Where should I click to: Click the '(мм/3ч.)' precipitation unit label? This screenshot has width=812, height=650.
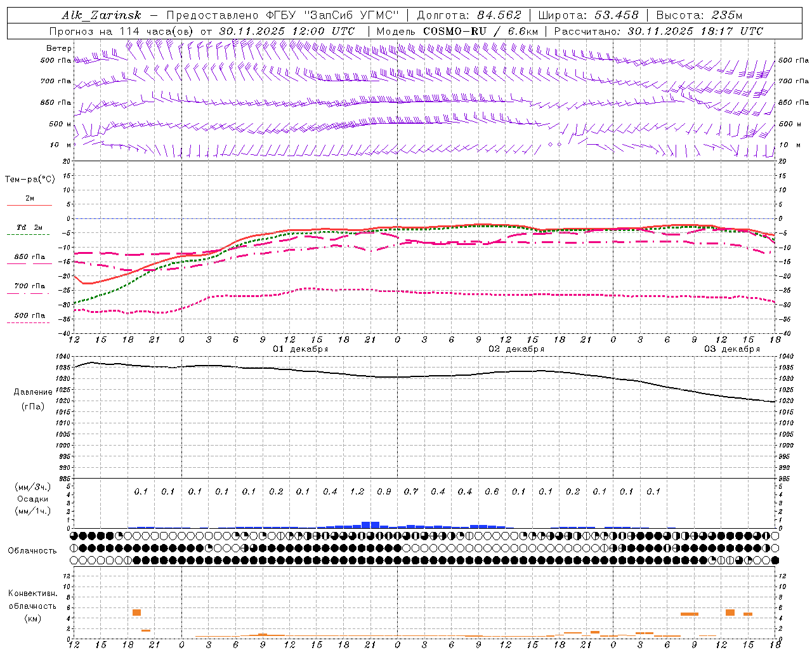(33, 487)
